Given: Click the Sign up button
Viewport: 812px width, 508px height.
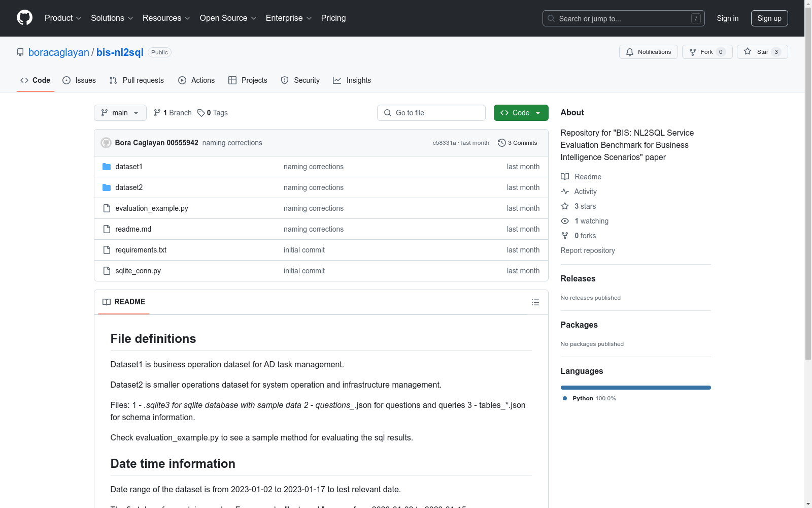Looking at the screenshot, I should coord(769,18).
